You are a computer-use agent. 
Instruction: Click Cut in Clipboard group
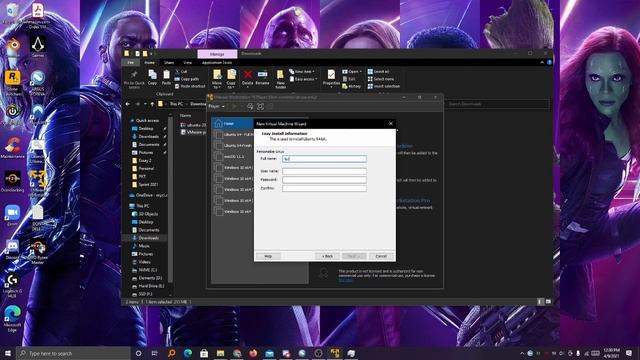pos(181,71)
